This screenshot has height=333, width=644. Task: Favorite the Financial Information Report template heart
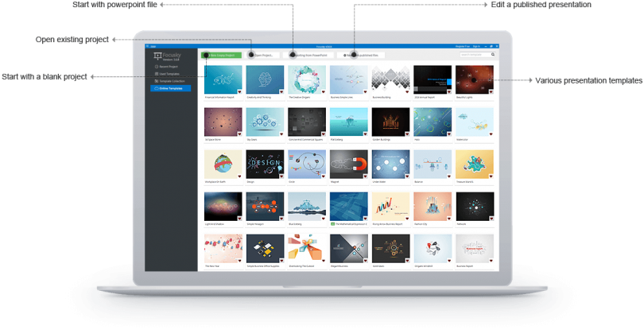(x=239, y=92)
